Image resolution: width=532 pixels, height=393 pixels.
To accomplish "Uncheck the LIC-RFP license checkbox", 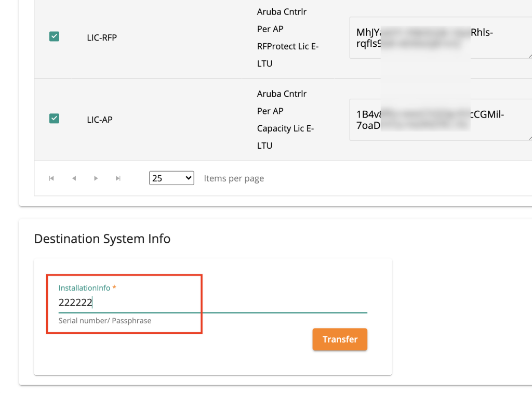I will coord(54,36).
